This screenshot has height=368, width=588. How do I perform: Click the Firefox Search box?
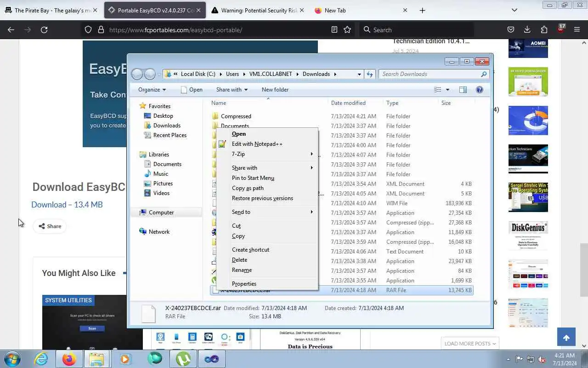pyautogui.click(x=416, y=29)
